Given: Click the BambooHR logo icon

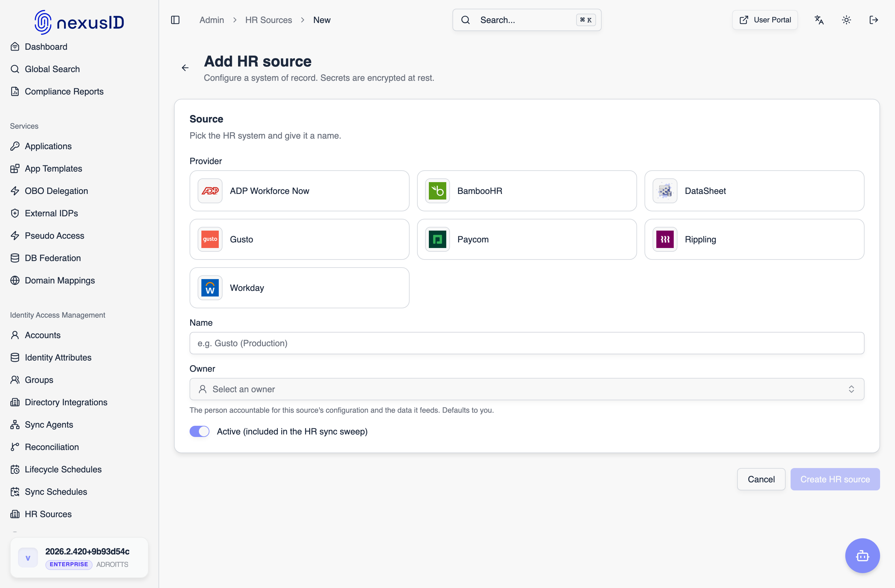Looking at the screenshot, I should (437, 191).
